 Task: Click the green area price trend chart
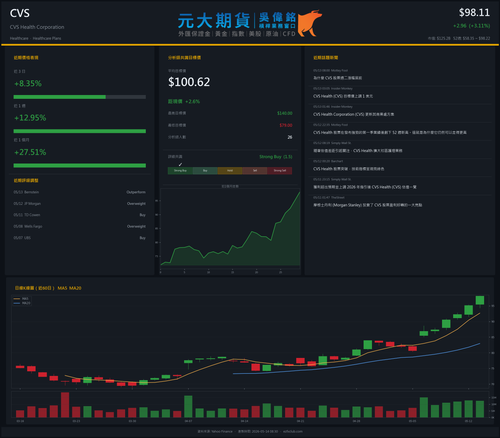[x=230, y=229]
